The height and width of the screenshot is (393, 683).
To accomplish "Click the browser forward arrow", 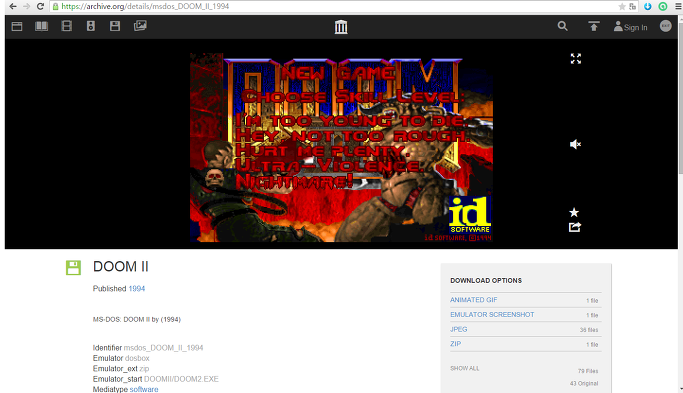I will pyautogui.click(x=26, y=7).
